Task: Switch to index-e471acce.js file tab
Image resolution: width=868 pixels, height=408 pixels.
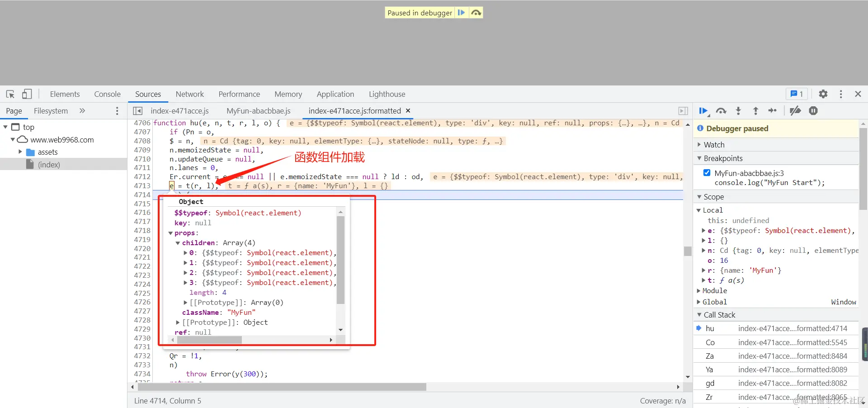Action: tap(179, 111)
